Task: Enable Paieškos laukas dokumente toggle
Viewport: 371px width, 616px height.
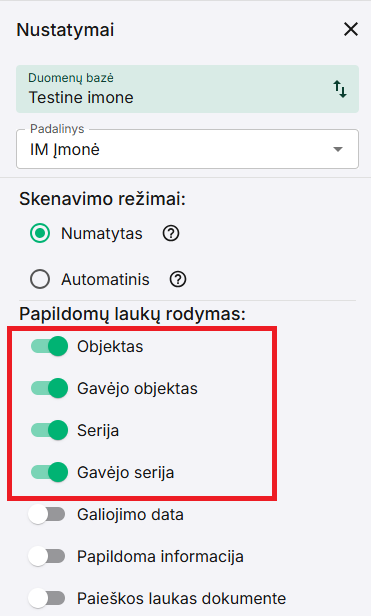Action: (46, 598)
